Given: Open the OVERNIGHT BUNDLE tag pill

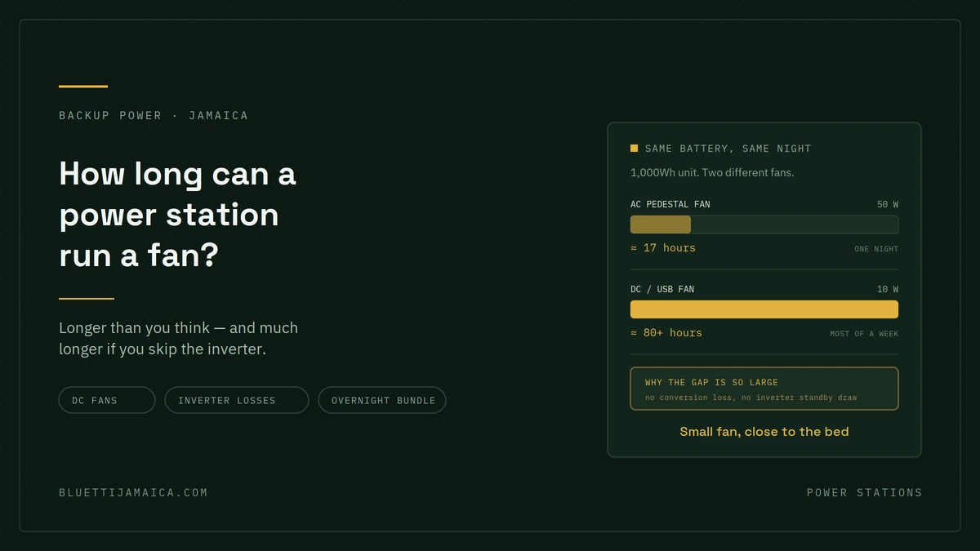Looking at the screenshot, I should pos(382,400).
